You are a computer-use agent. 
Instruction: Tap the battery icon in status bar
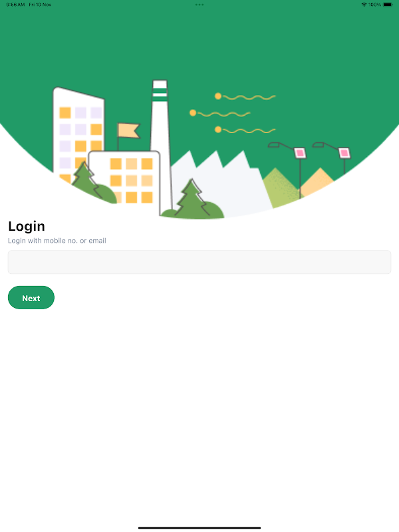pos(388,5)
